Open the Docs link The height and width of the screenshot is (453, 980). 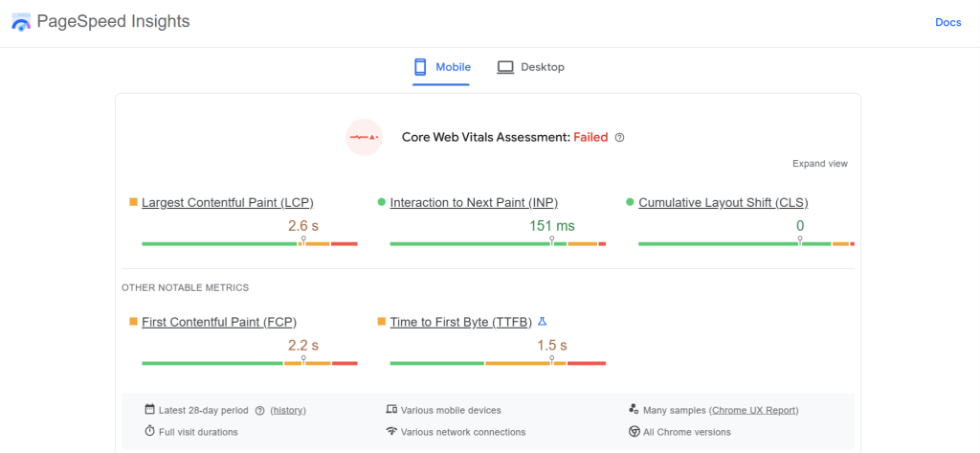coord(948,23)
